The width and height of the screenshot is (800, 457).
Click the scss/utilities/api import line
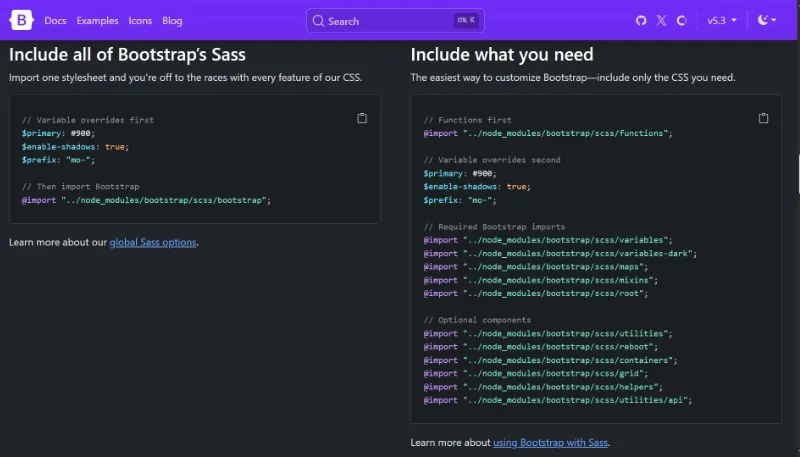click(558, 400)
